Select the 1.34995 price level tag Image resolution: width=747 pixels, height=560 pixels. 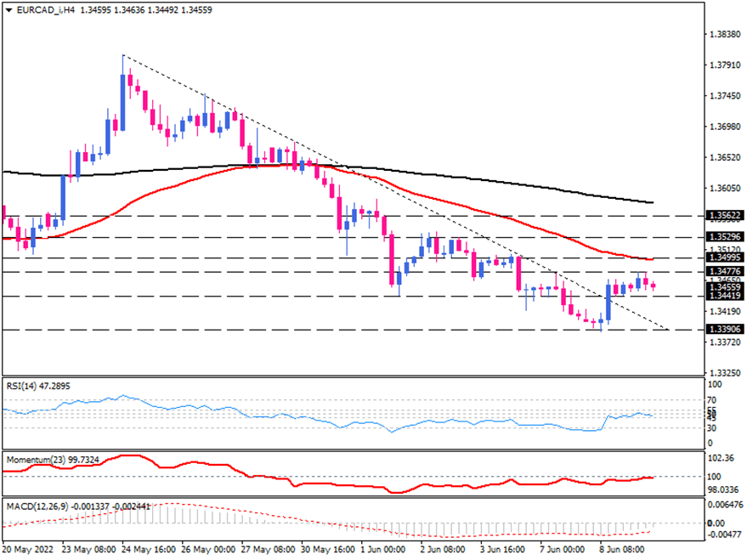(x=725, y=257)
